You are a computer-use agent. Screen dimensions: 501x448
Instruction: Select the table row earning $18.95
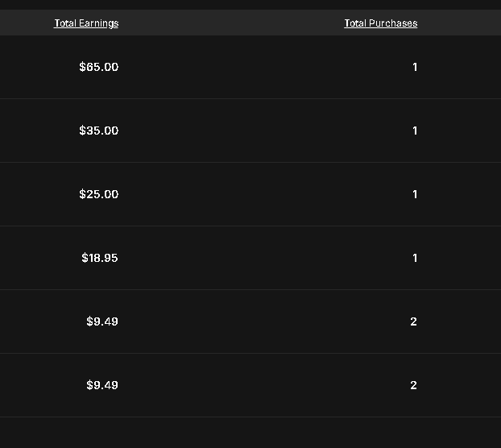250,258
